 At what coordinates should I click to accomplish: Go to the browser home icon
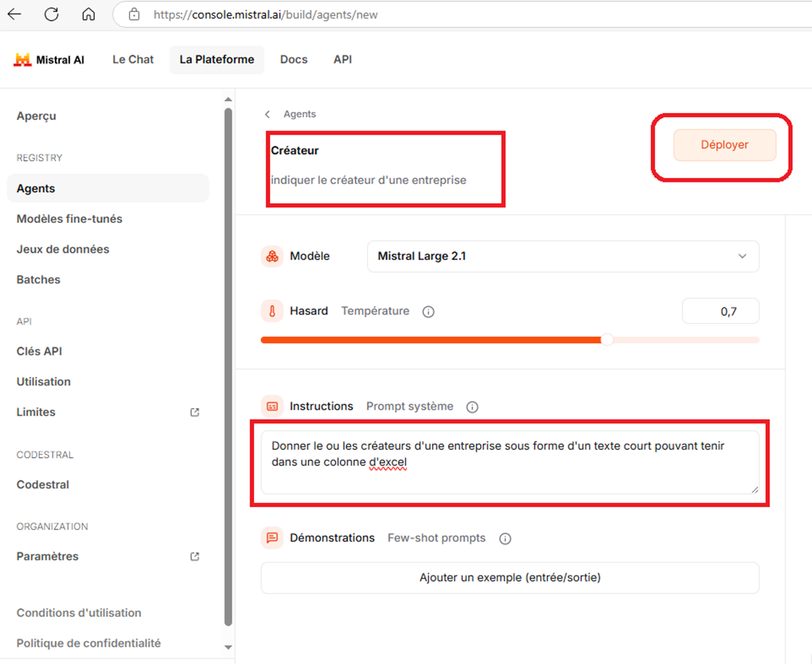(x=89, y=15)
